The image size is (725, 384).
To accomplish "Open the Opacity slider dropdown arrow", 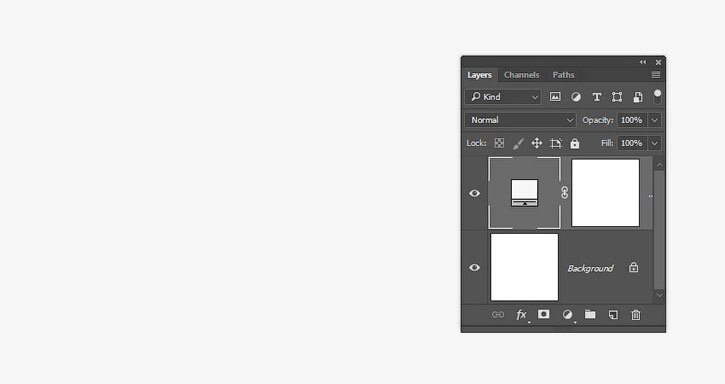I will [x=655, y=120].
